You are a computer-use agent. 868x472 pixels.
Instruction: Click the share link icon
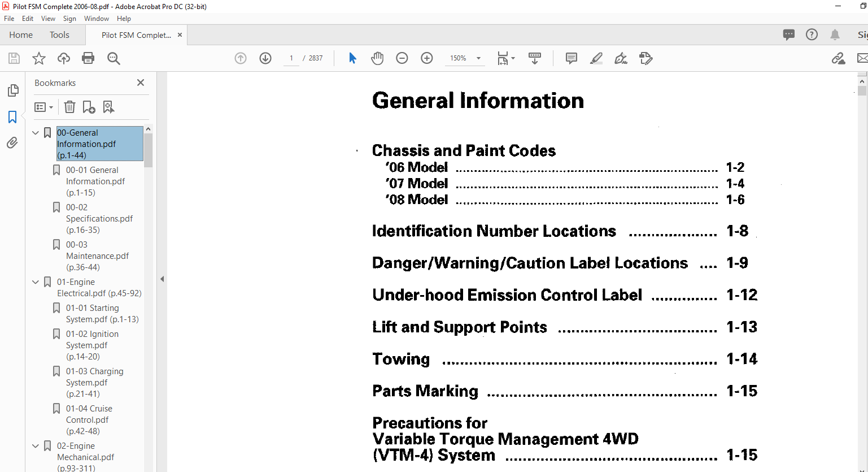(x=838, y=58)
